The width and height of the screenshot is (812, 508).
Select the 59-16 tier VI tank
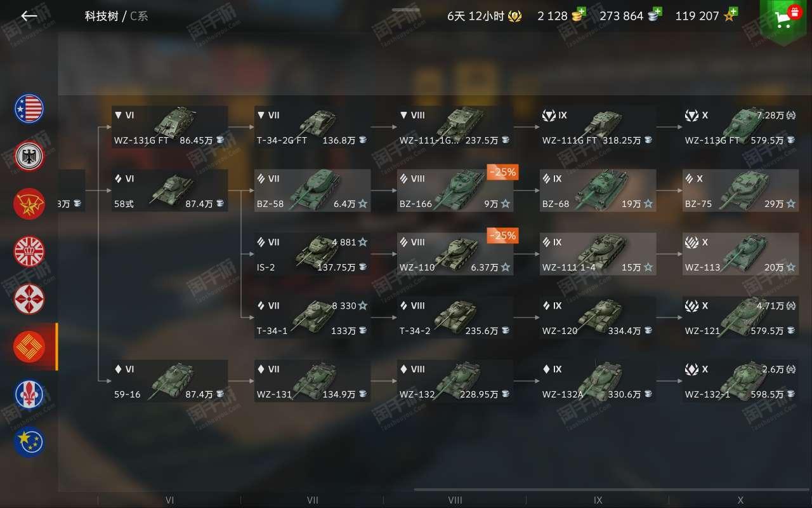click(x=169, y=381)
